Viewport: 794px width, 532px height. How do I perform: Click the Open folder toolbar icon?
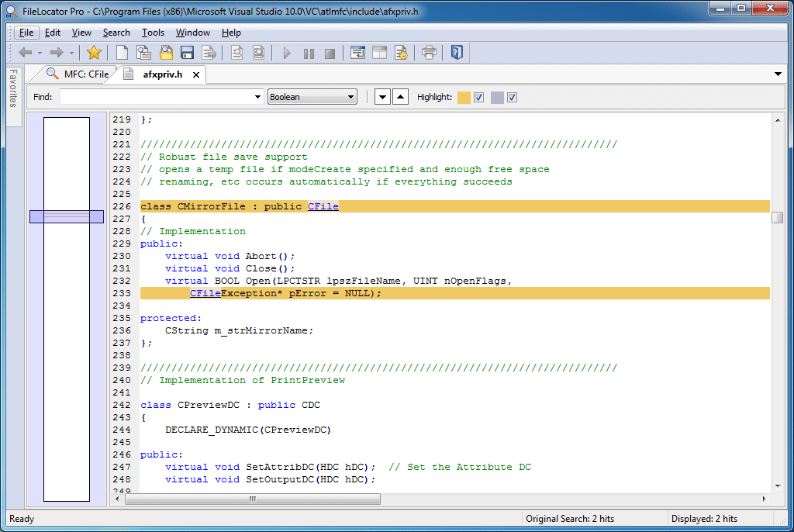166,53
